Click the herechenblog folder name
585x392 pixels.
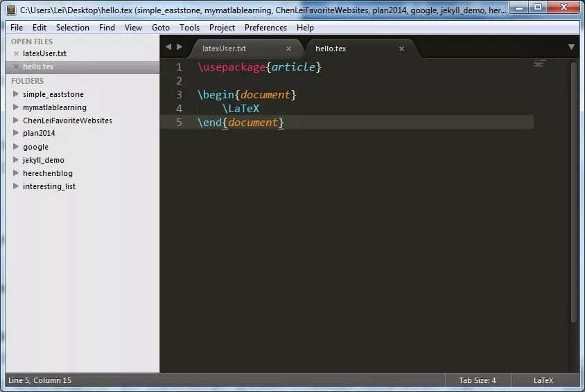(47, 173)
